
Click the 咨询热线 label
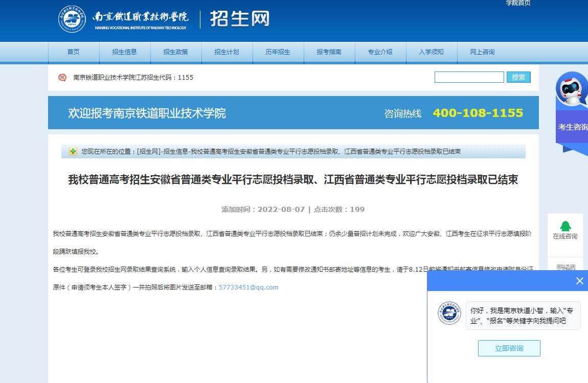coord(403,113)
